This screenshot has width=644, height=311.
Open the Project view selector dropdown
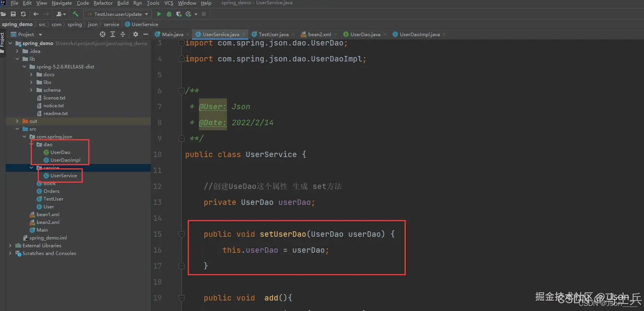click(x=26, y=34)
